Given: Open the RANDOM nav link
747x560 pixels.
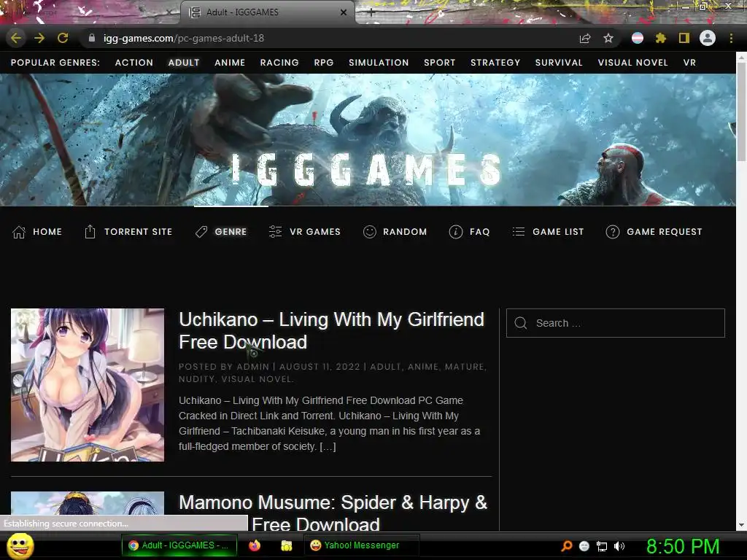Looking at the screenshot, I should (405, 232).
